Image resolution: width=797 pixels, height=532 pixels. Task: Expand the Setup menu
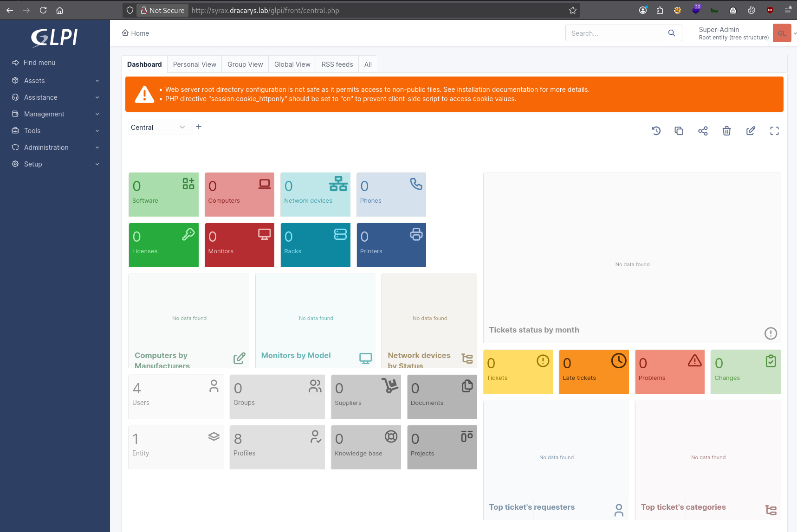click(x=55, y=164)
